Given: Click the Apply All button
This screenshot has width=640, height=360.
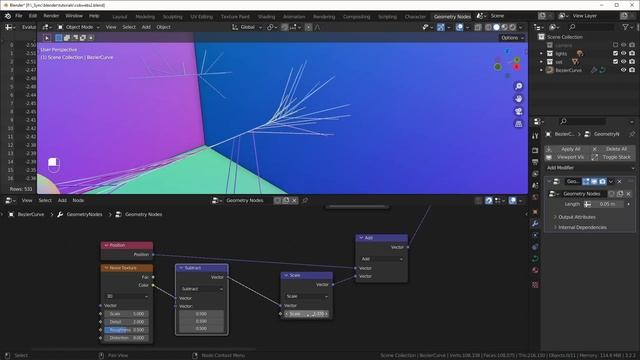Looking at the screenshot, I should 567,149.
